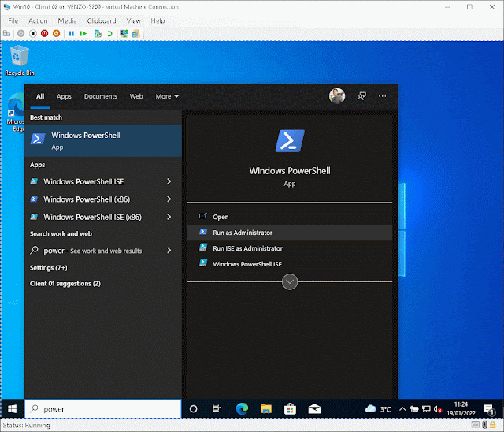Click Run ISE as Administrator

tap(290, 248)
